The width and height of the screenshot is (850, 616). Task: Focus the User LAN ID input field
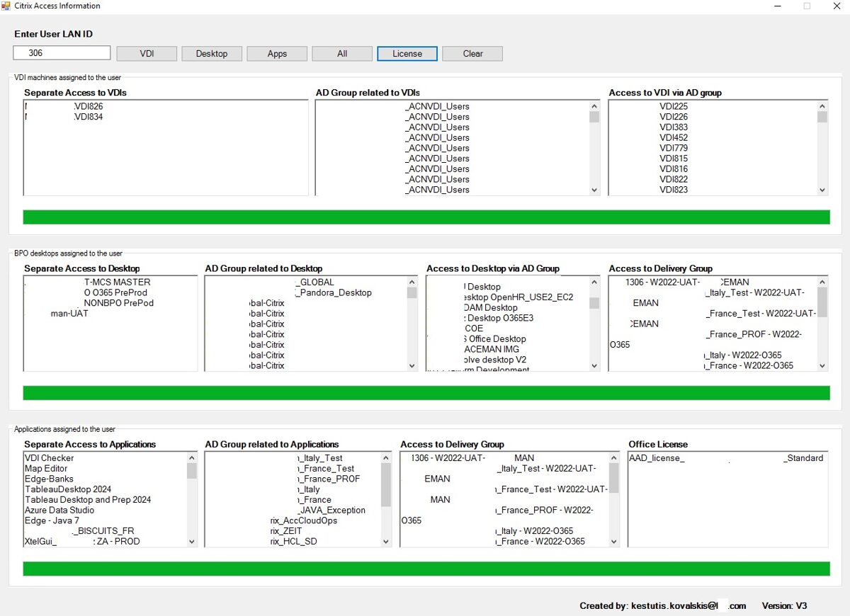(62, 53)
